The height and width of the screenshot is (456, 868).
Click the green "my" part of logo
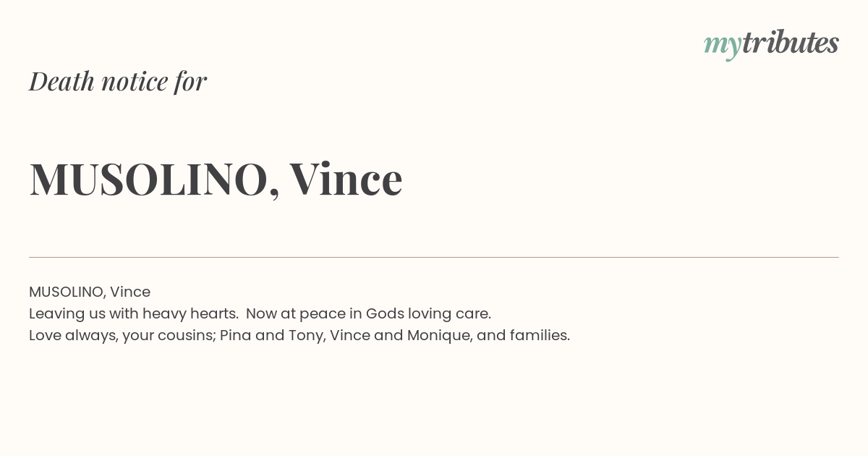723,47
